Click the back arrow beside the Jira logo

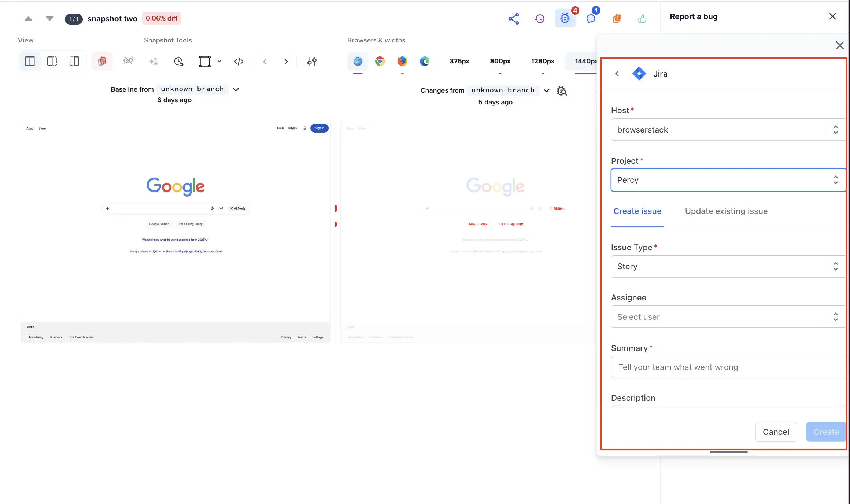tap(617, 73)
